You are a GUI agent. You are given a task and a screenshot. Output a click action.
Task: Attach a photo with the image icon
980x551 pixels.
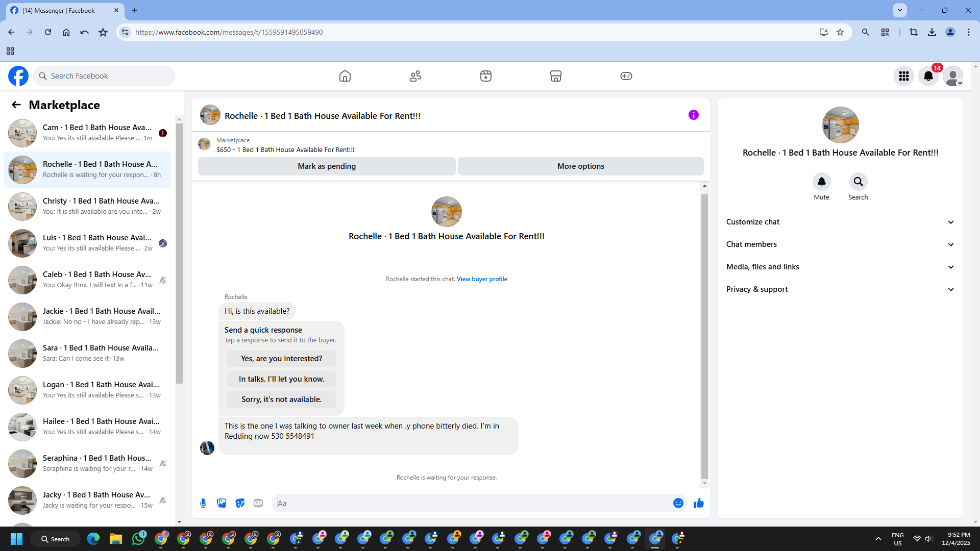coord(222,503)
